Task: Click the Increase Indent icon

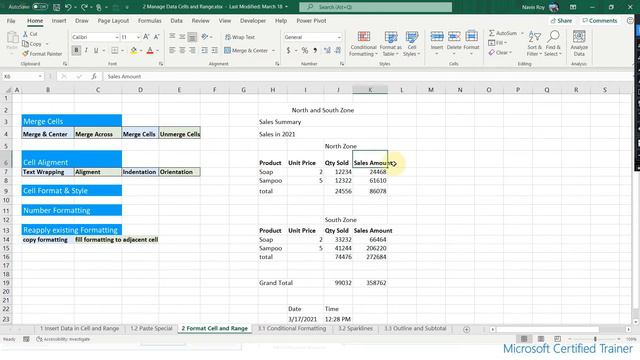Action: point(215,50)
